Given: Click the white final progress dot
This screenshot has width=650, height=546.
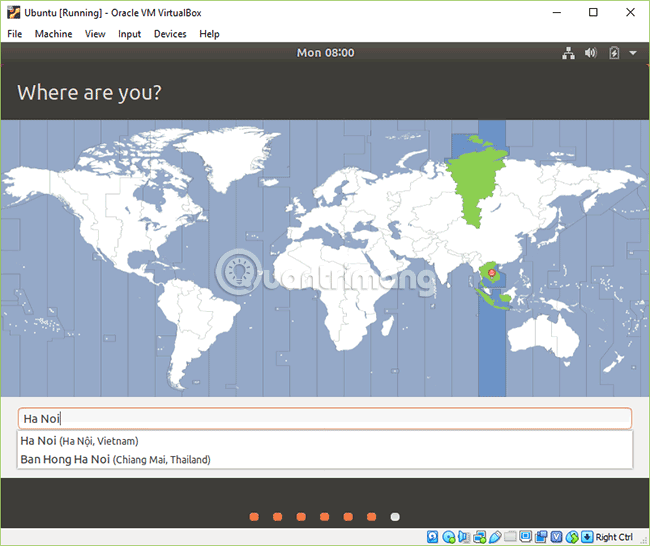Looking at the screenshot, I should 395,517.
